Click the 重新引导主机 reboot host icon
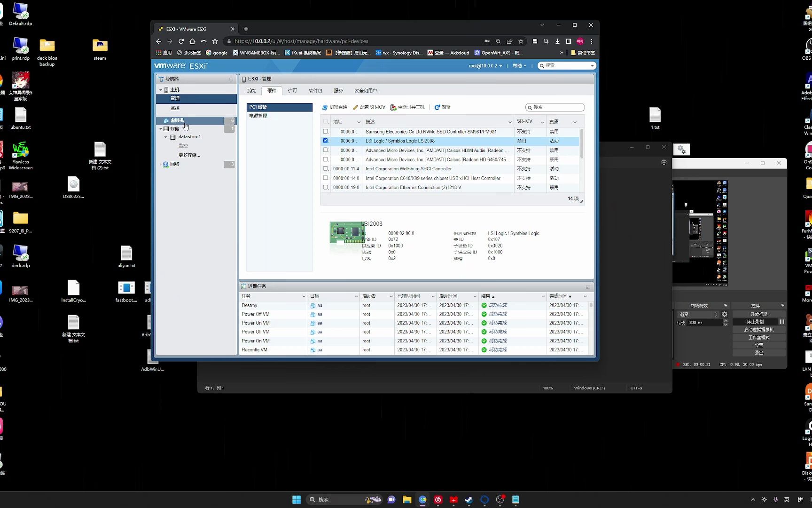Screen dimensions: 812x508 point(393,107)
